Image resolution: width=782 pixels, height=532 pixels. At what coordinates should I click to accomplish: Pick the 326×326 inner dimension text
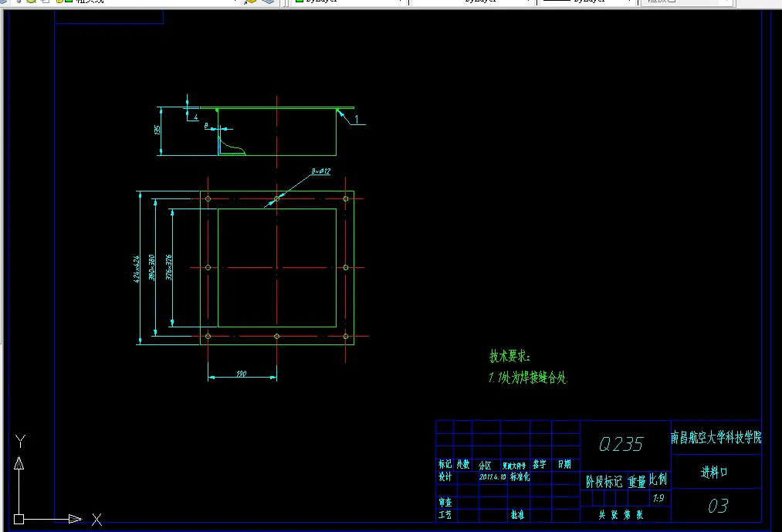pyautogui.click(x=169, y=267)
